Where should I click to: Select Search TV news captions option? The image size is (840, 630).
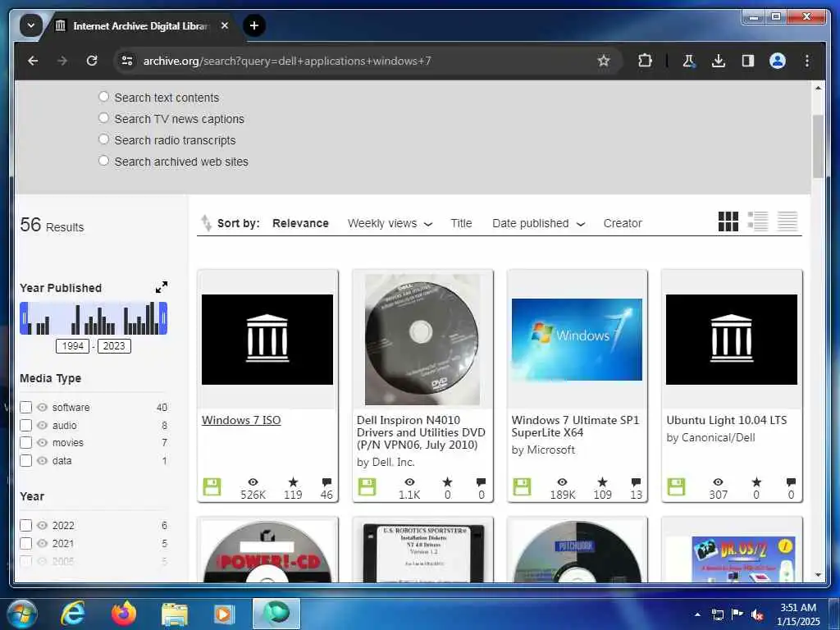[104, 118]
